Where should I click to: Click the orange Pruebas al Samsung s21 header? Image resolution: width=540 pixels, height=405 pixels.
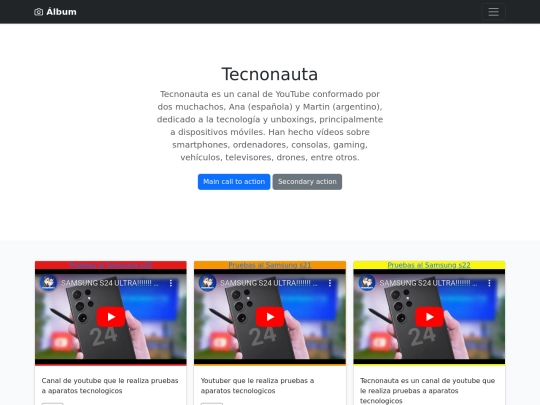point(270,265)
